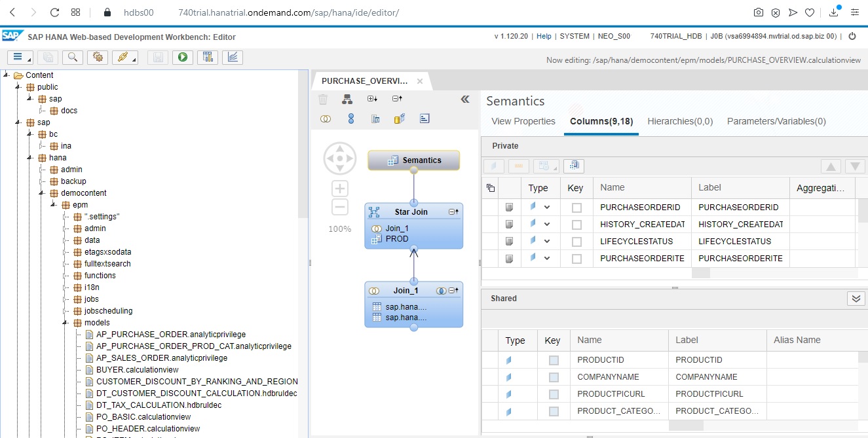Click the Settings gear in the toolbar
Screen dimensions: 868x438
(98, 58)
